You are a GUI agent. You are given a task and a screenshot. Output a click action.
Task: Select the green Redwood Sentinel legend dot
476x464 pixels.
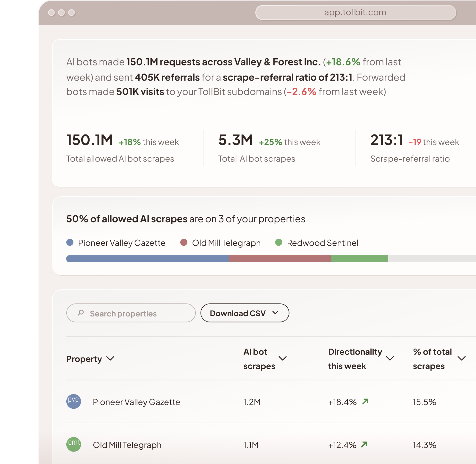(x=279, y=243)
